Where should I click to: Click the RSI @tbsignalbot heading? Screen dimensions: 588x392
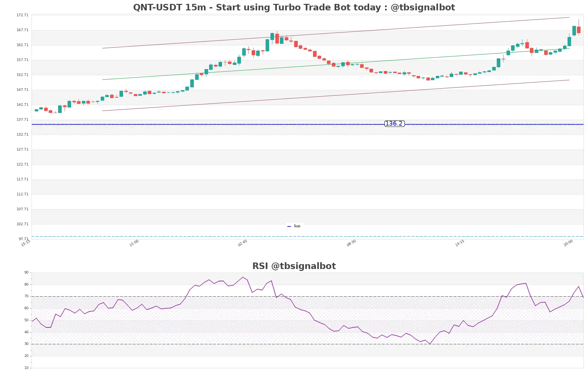pyautogui.click(x=294, y=266)
